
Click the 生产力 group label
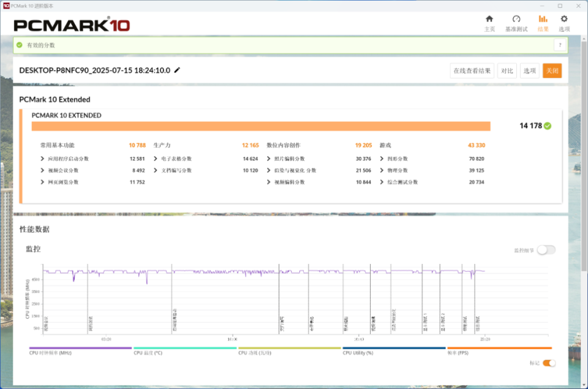(x=162, y=145)
